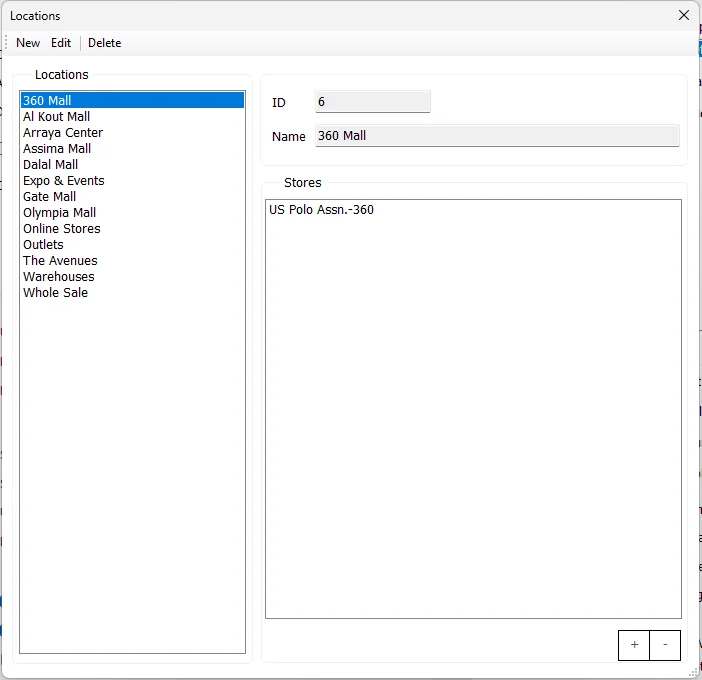The image size is (702, 680).
Task: Select Dalal Mall location
Action: click(x=133, y=164)
